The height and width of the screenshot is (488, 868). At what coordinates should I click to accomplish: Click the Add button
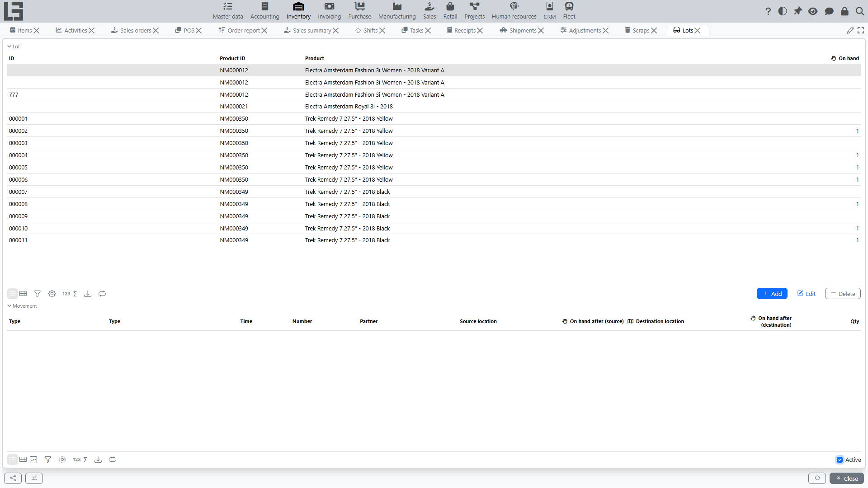[772, 294]
